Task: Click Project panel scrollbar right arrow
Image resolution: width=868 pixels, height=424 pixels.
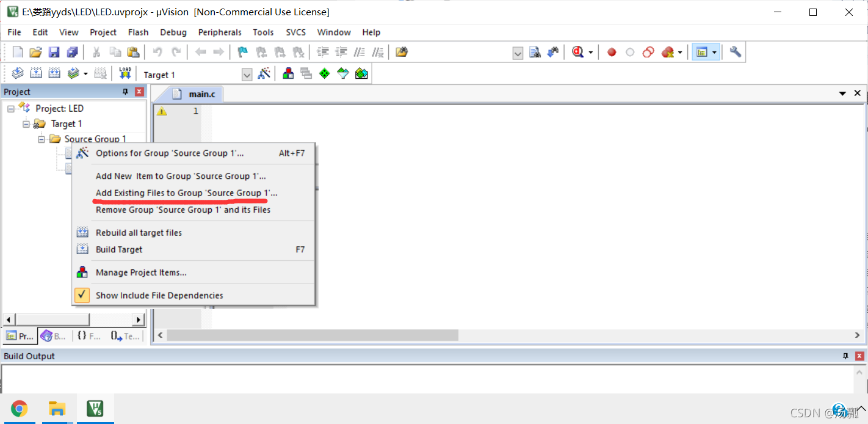Action: coord(139,320)
